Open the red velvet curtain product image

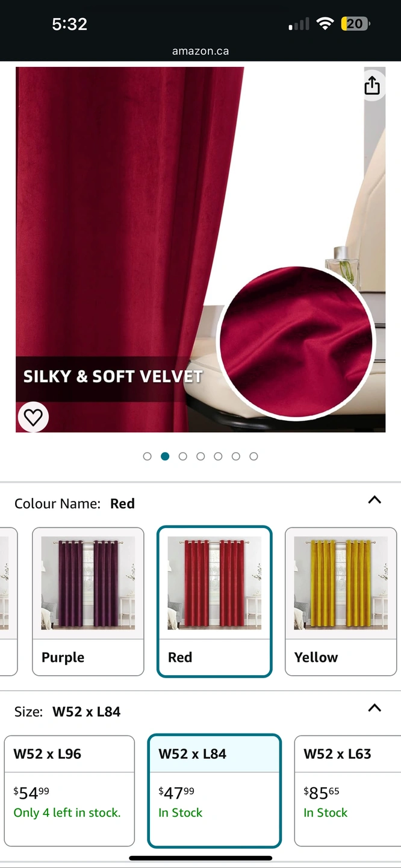(200, 250)
